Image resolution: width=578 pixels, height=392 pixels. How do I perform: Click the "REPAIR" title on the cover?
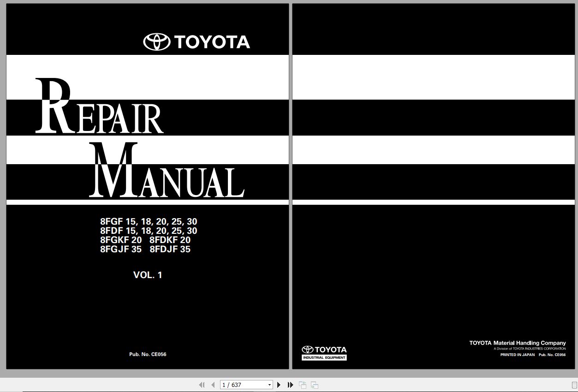[x=99, y=107]
